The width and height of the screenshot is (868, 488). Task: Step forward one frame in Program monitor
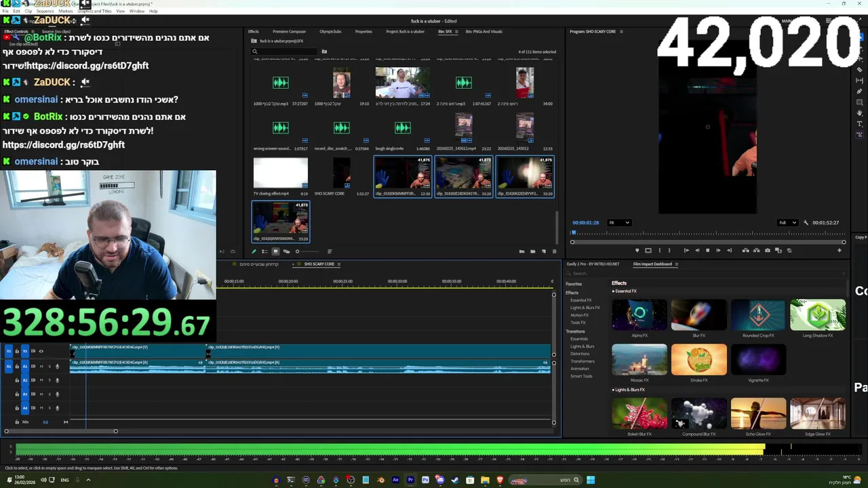[x=718, y=250]
